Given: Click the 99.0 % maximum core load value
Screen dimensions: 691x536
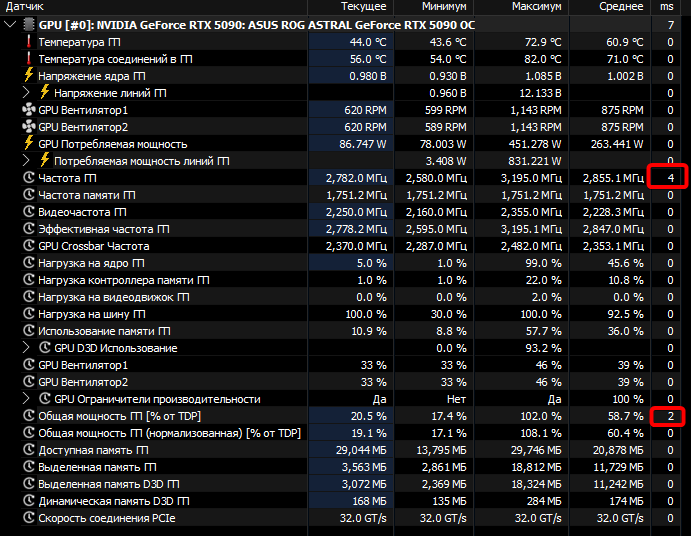Looking at the screenshot, I should (x=543, y=263).
